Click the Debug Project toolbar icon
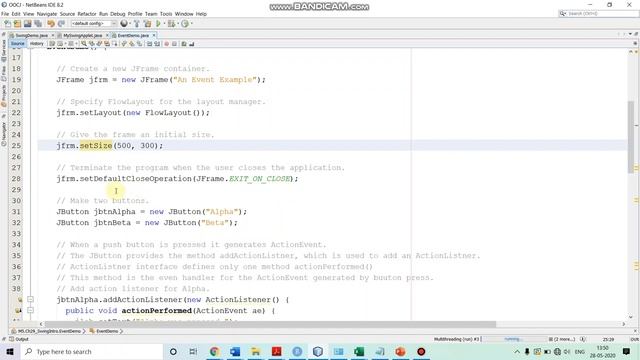Image resolution: width=640 pixels, height=360 pixels. click(171, 24)
